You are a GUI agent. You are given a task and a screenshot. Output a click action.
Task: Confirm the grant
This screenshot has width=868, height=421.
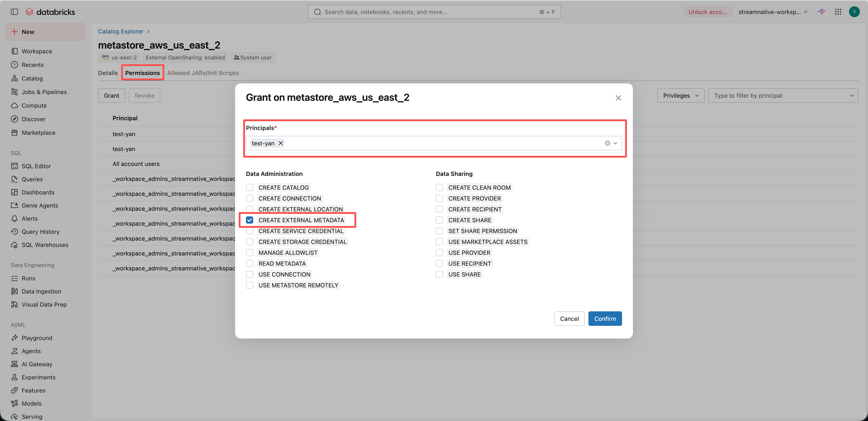tap(605, 319)
